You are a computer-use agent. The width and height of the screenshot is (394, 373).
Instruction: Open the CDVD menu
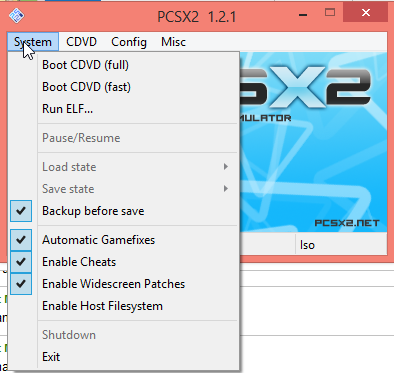click(81, 42)
